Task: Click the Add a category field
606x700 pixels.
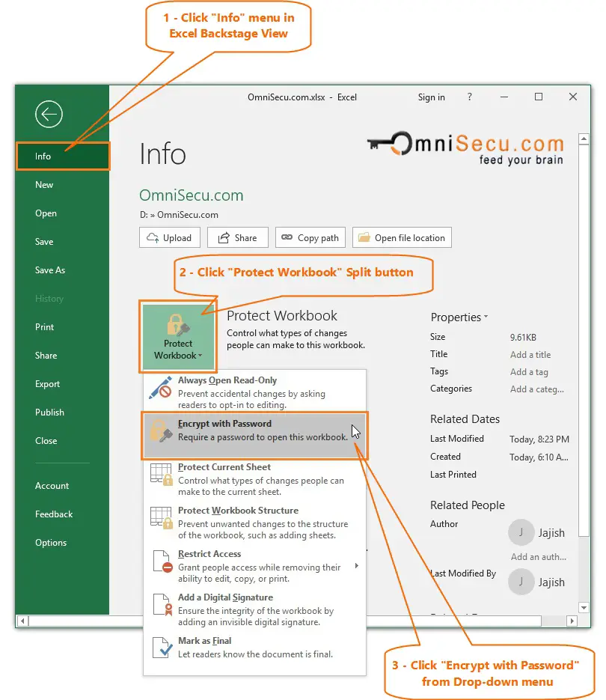Action: tap(537, 389)
